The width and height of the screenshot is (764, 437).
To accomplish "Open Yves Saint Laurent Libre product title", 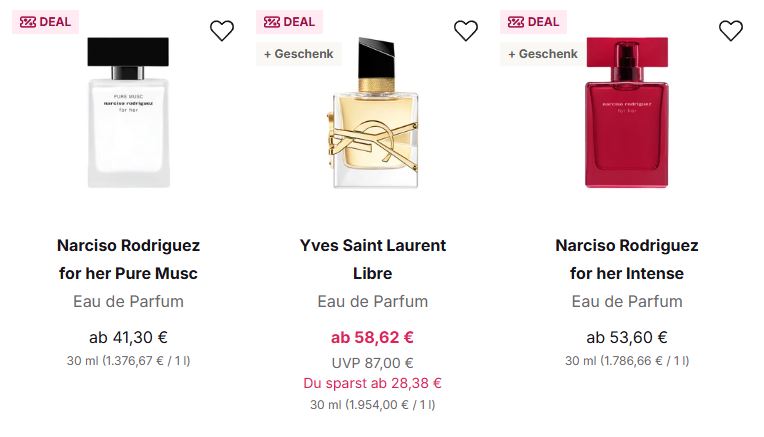I will click(x=372, y=259).
